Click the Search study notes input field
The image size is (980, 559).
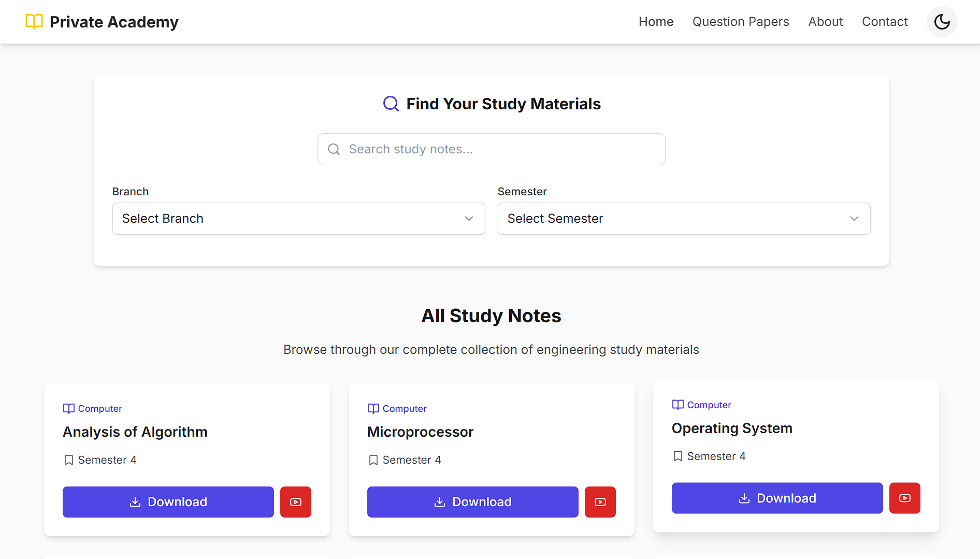click(x=497, y=149)
